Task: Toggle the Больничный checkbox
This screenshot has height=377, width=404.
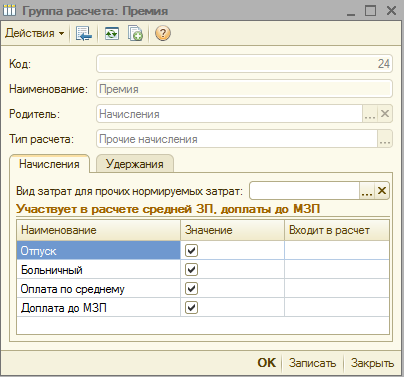Action: (191, 269)
